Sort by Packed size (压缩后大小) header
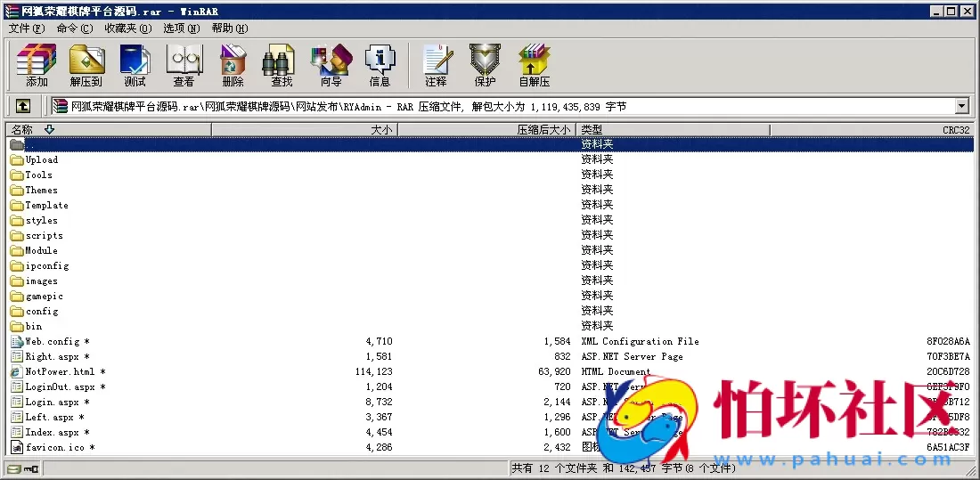The width and height of the screenshot is (980, 480). coord(486,129)
